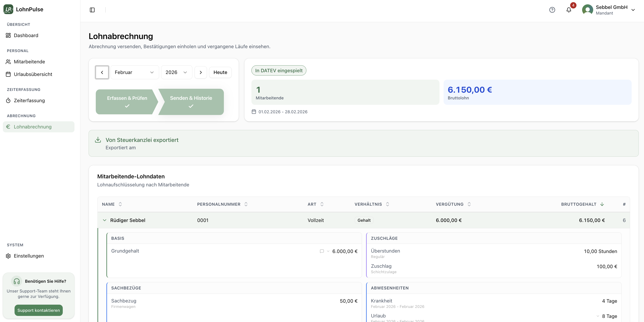The height and width of the screenshot is (322, 644).
Task: Expand the Sebbel GmbH account menu chevron
Action: pos(633,10)
